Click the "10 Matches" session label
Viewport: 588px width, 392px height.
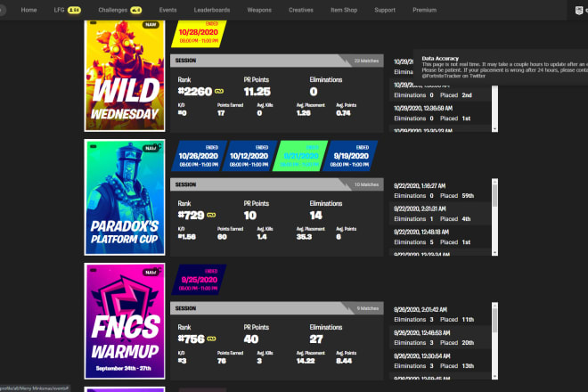click(366, 184)
